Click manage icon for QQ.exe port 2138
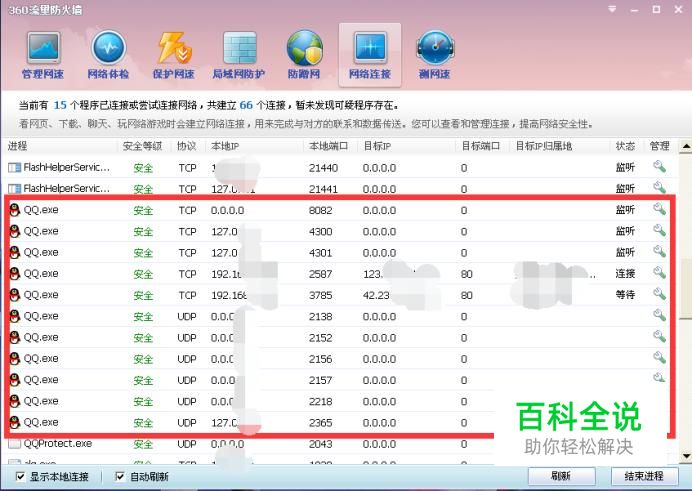Image resolution: width=692 pixels, height=491 pixels. pyautogui.click(x=659, y=315)
